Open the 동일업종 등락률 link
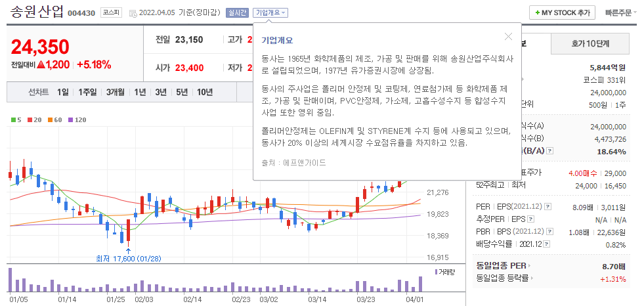 click(506, 278)
